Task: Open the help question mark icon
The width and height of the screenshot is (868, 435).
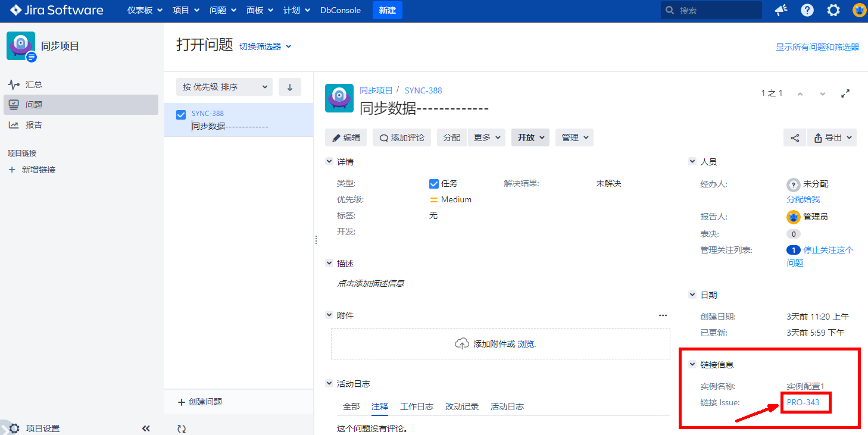Action: point(807,10)
